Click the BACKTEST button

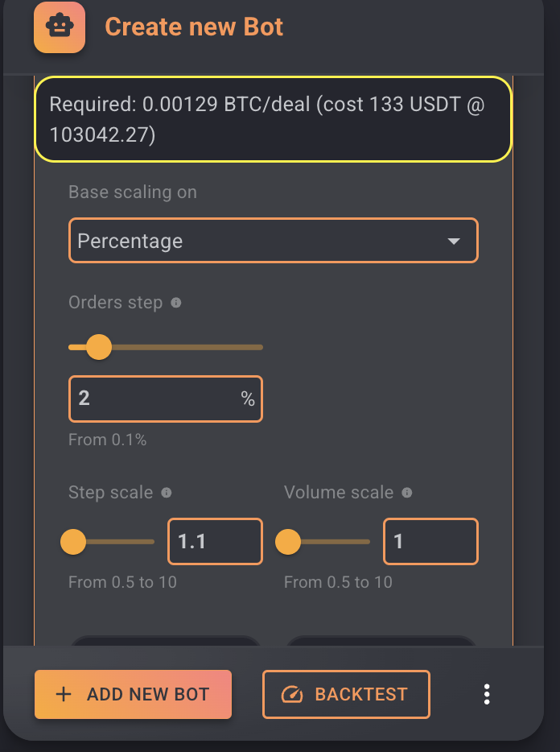click(x=346, y=694)
